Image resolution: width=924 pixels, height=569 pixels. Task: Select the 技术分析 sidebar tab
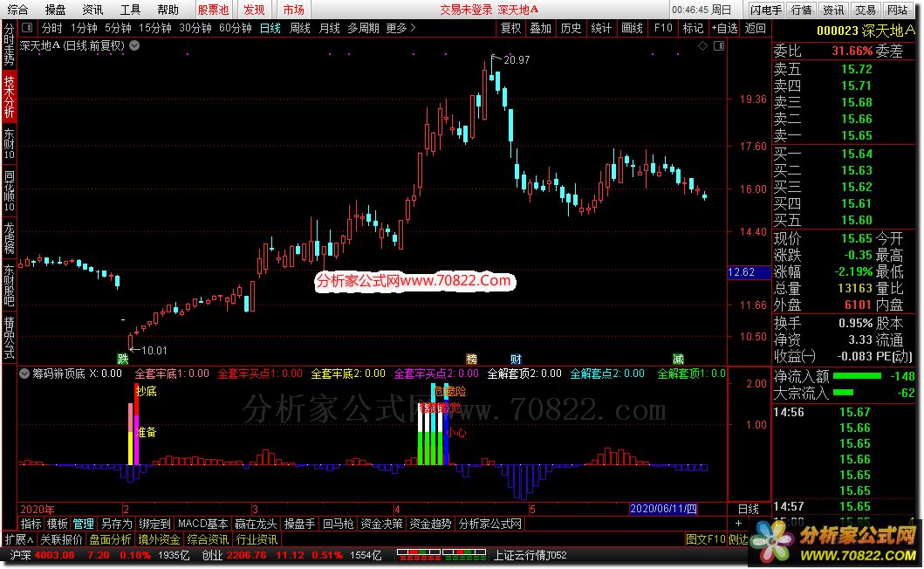tap(9, 96)
